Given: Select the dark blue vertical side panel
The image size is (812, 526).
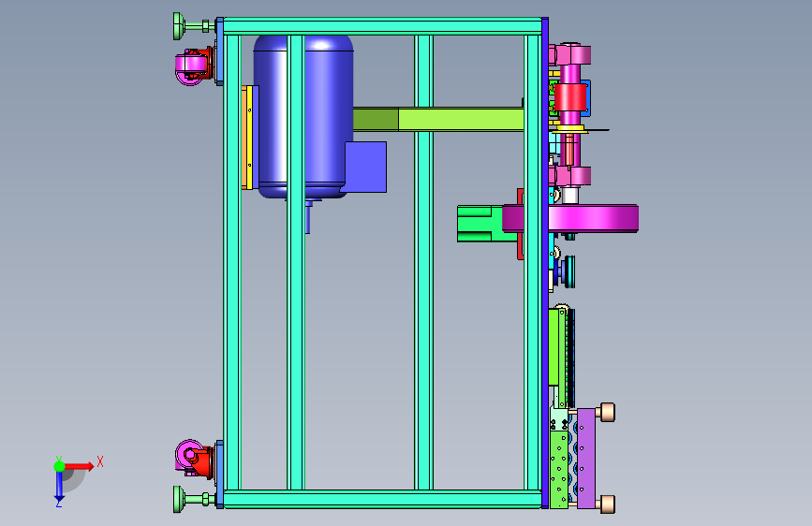Looking at the screenshot, I should (545, 263).
